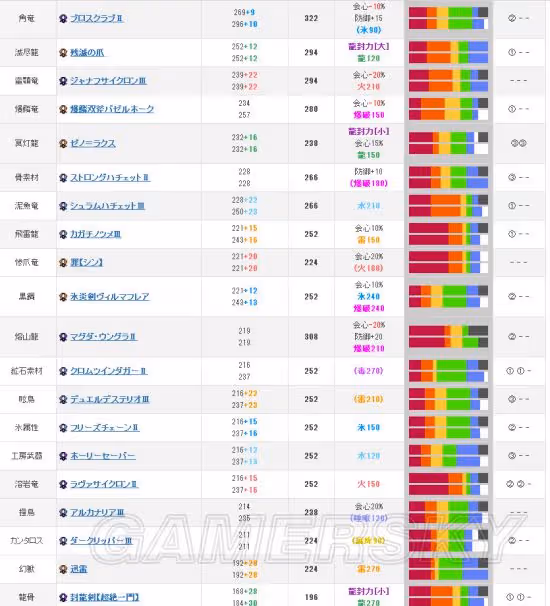The height and width of the screenshot is (606, 550).
Task: Select the 雷270 element value
Action: click(368, 569)
